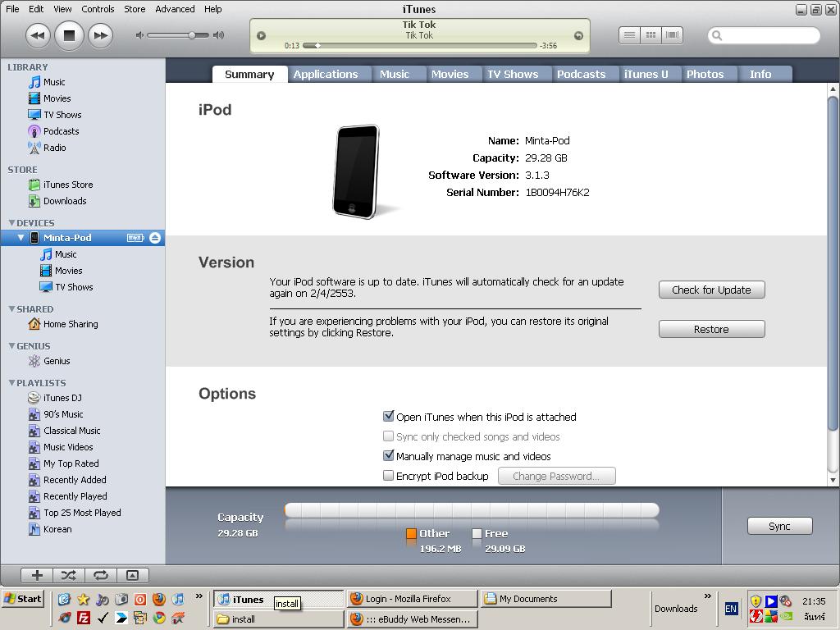Open Home Sharing
This screenshot has height=630, width=840.
point(71,324)
